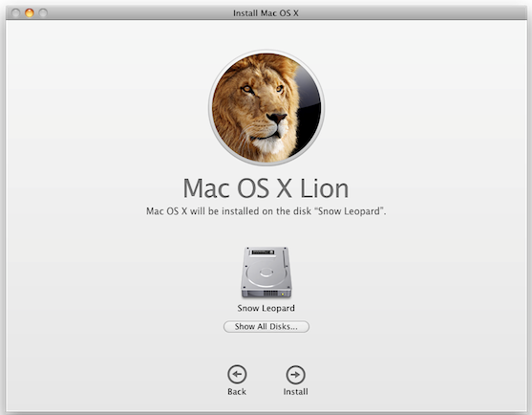Open the Show All Disks button
The width and height of the screenshot is (532, 415).
click(266, 326)
